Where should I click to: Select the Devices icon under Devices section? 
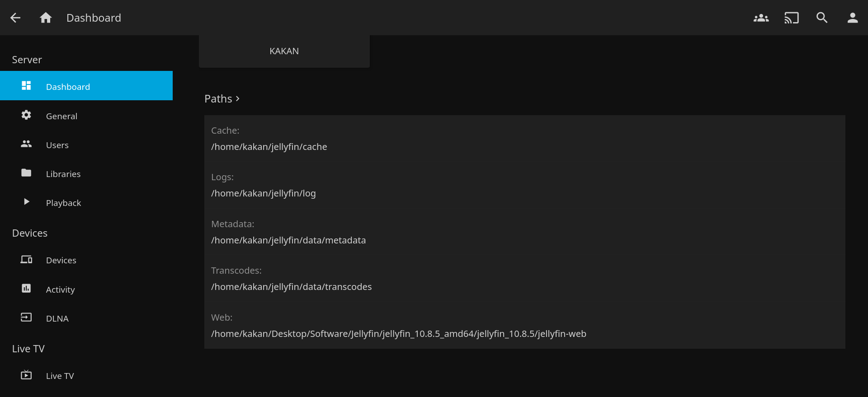click(26, 260)
